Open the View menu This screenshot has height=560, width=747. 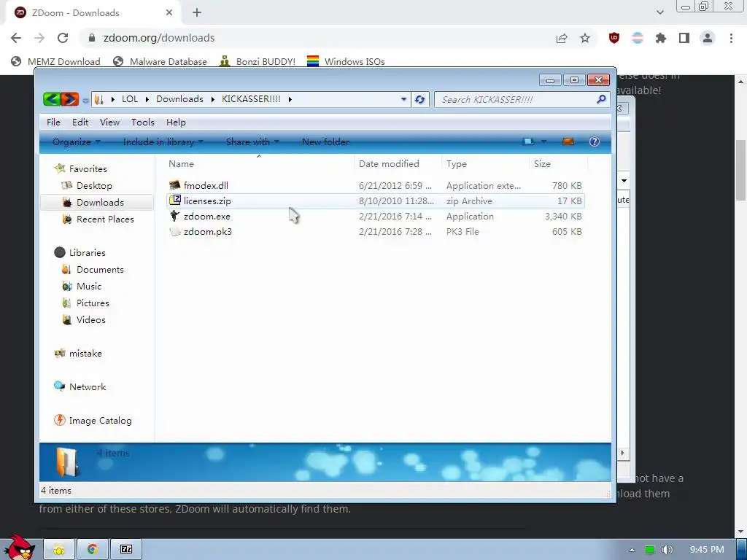coord(109,122)
